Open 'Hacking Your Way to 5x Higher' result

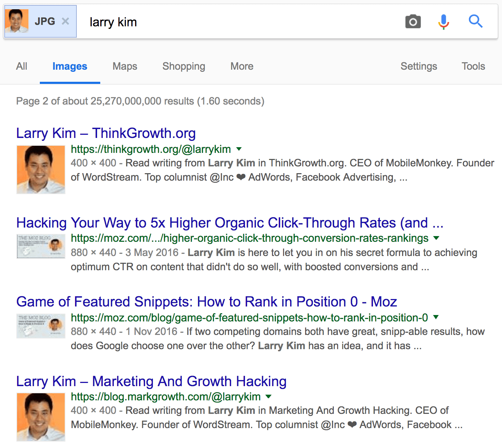[x=230, y=223]
